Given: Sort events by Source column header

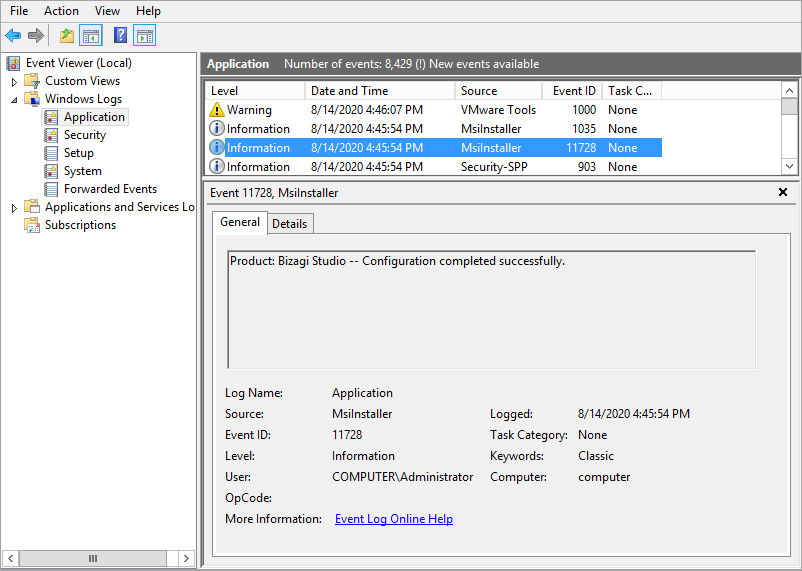Looking at the screenshot, I should click(498, 91).
